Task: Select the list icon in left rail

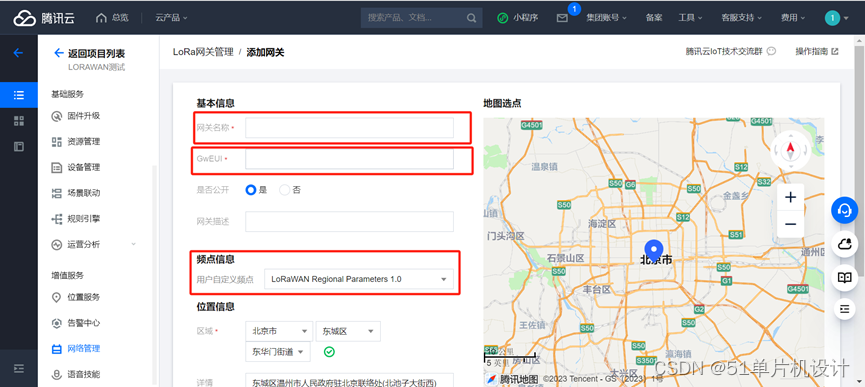Action: (x=19, y=95)
